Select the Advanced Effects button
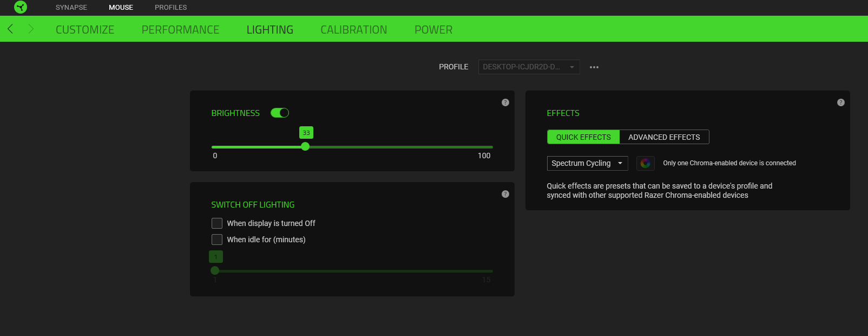 coord(664,137)
